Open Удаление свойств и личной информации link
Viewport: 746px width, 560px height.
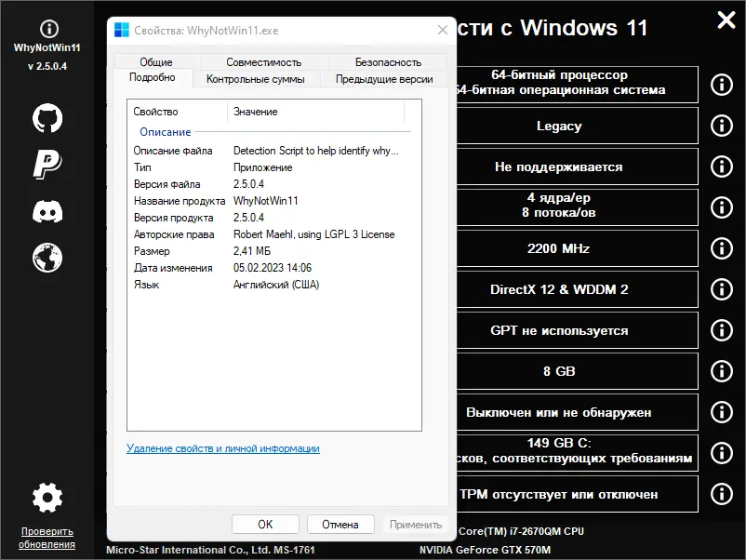pos(223,448)
